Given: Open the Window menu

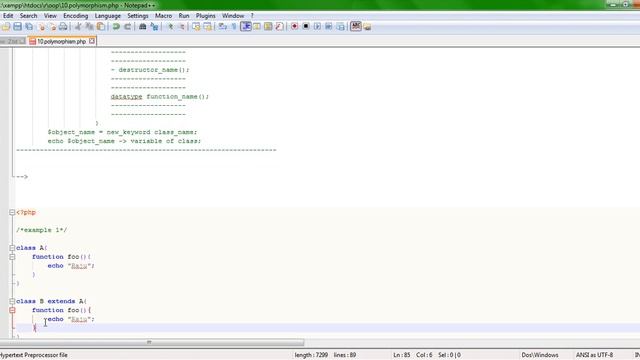Looking at the screenshot, I should coord(233,16).
